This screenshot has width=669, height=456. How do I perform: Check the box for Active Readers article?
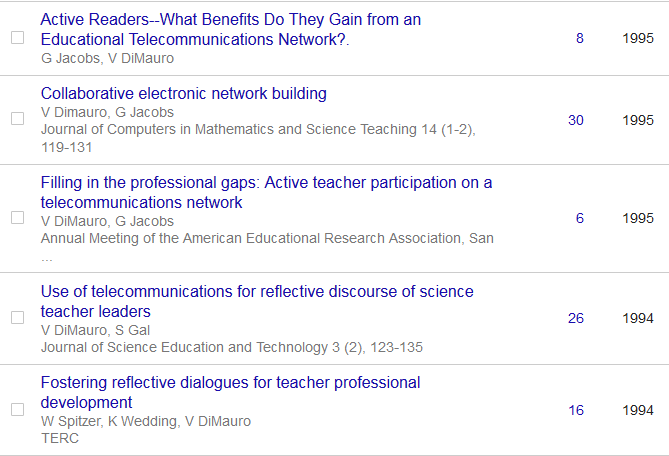tap(17, 38)
